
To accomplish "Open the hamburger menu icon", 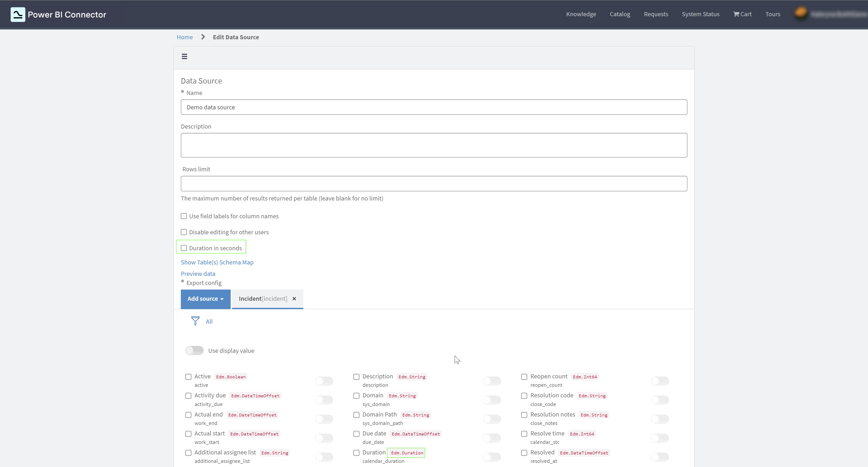I will 184,57.
